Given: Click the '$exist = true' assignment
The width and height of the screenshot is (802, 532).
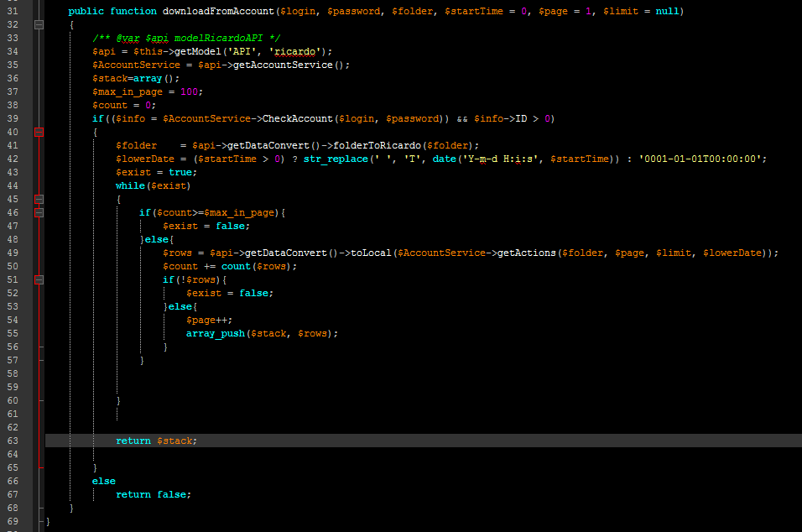Looking at the screenshot, I should click(156, 172).
